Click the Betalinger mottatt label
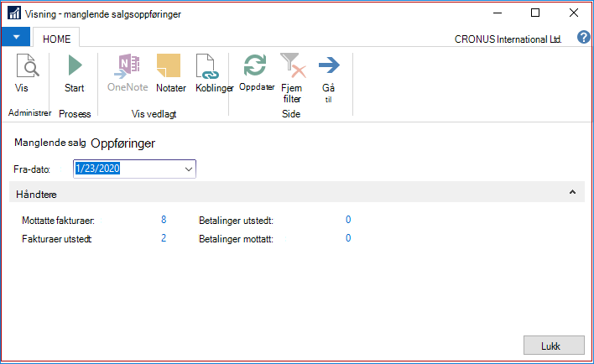Viewport: 594px width, 364px height. point(236,239)
